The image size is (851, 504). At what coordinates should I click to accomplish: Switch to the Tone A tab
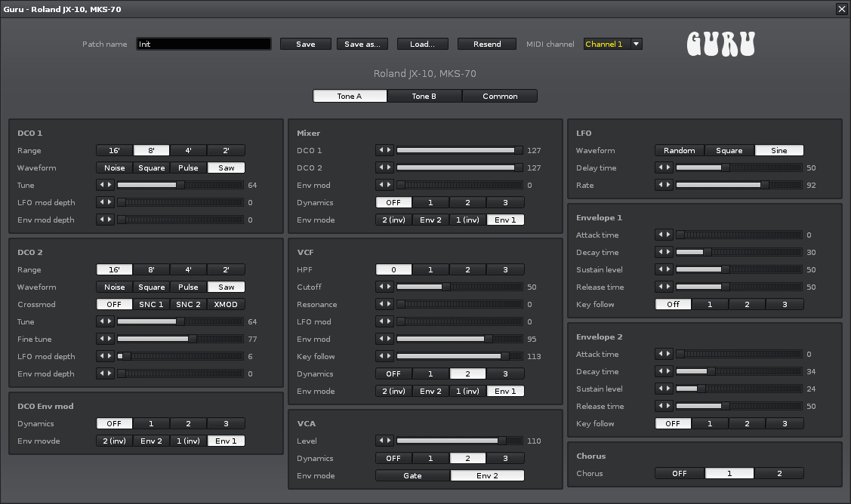(x=350, y=96)
